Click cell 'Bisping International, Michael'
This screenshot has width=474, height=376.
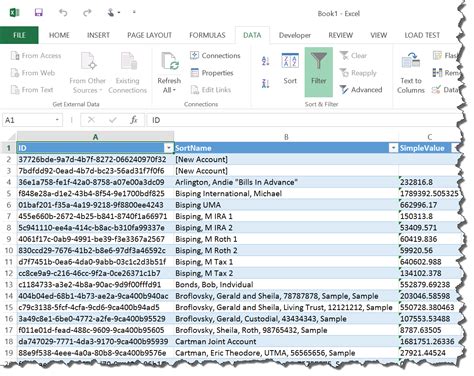[x=286, y=193]
